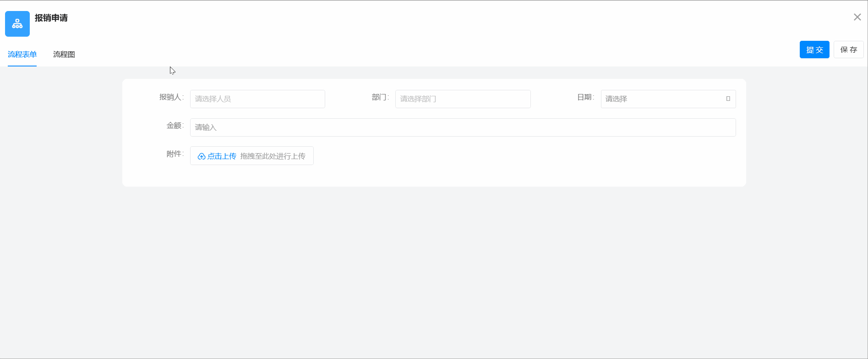Click the 报销人 field label

pos(171,97)
